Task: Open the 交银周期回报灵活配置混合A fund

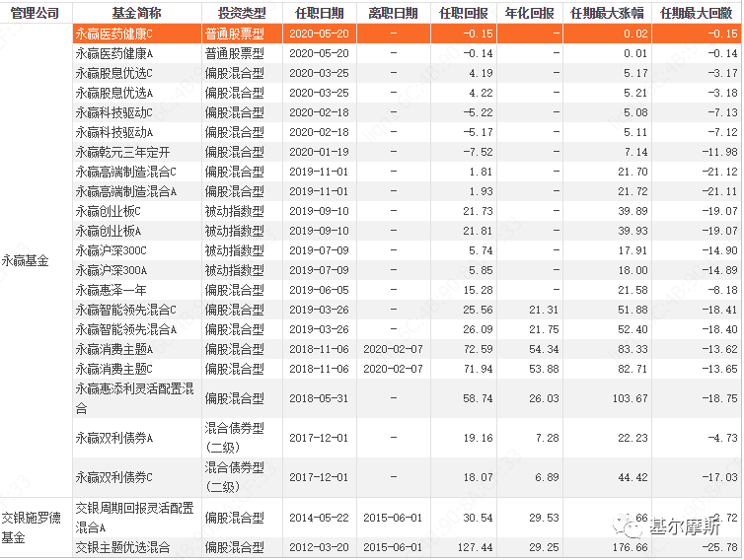Action: (x=135, y=518)
